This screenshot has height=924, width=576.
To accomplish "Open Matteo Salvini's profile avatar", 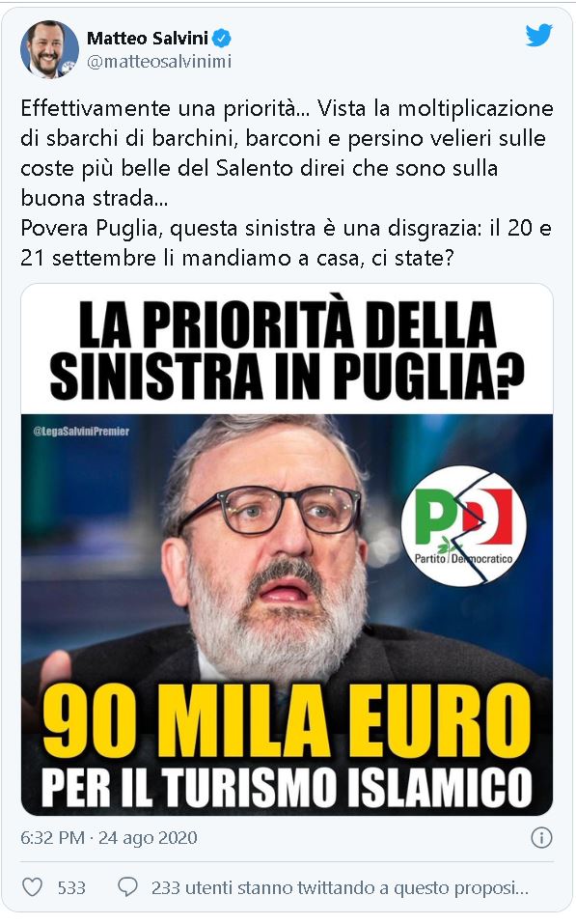I will (x=49, y=49).
